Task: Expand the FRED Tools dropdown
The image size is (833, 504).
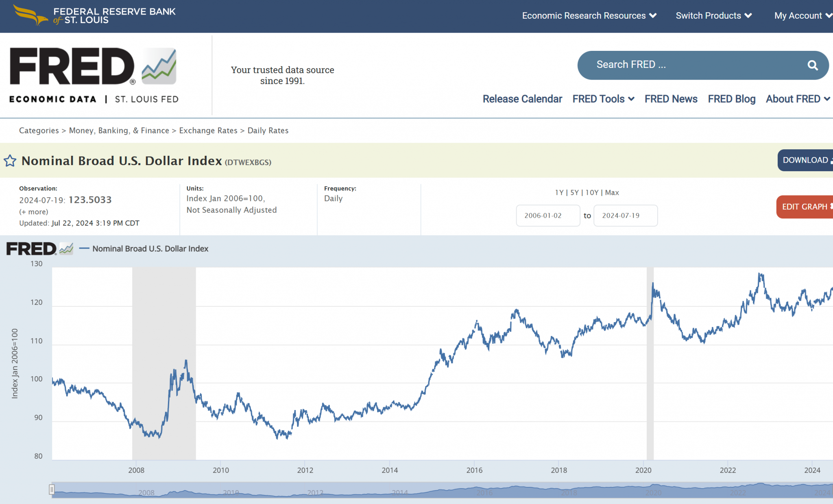Action: coord(603,99)
